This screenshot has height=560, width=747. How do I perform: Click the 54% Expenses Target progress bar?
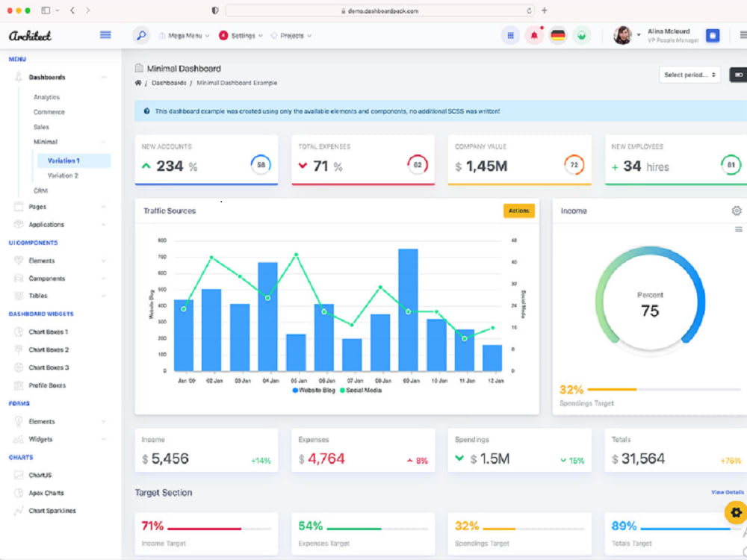[x=377, y=529]
